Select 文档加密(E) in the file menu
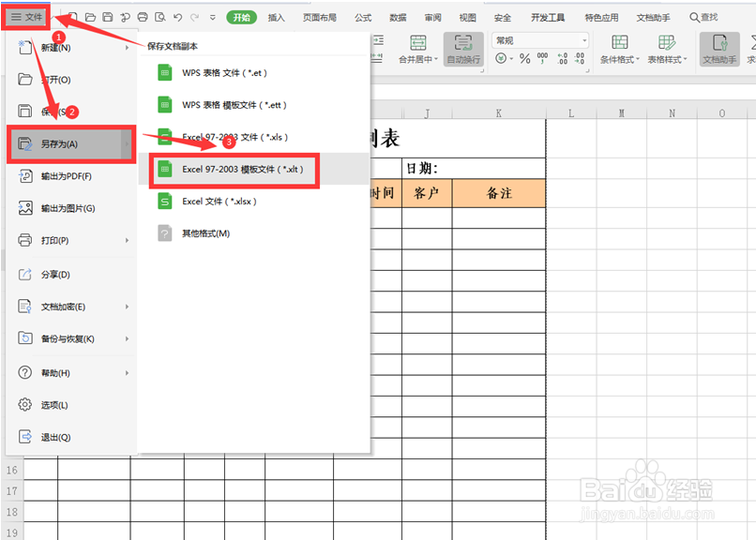The height and width of the screenshot is (540, 756). coord(71,307)
